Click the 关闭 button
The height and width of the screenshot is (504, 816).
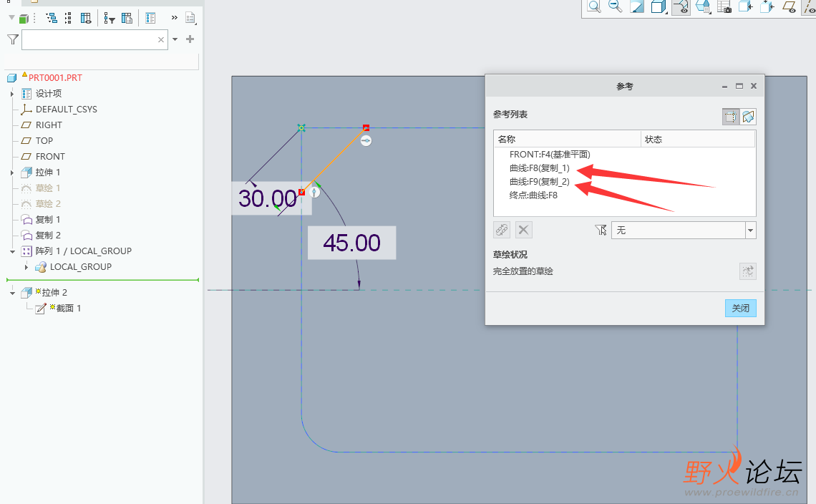[x=741, y=309]
